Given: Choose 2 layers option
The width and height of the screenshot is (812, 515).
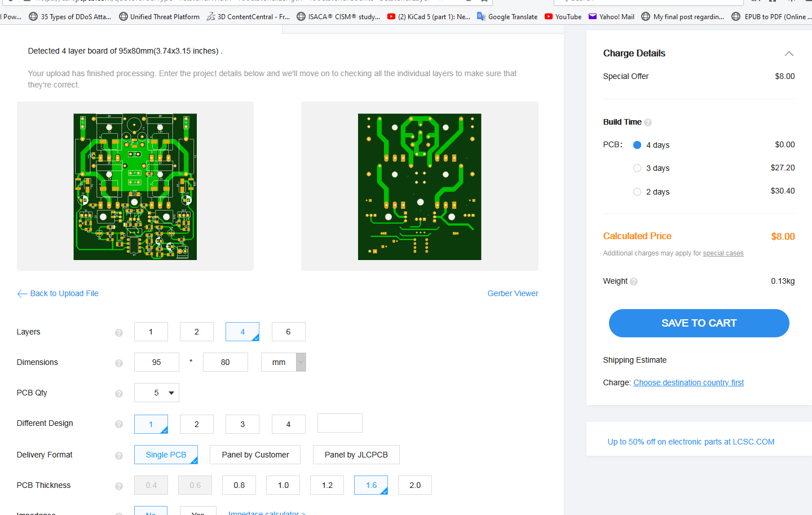Looking at the screenshot, I should click(197, 332).
